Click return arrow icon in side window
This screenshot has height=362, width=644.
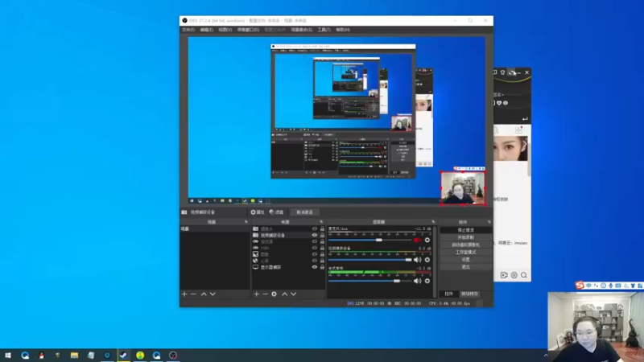point(525,118)
